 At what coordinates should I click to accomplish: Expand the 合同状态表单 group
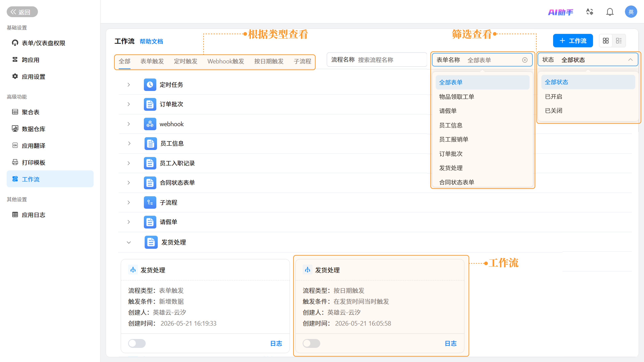128,183
